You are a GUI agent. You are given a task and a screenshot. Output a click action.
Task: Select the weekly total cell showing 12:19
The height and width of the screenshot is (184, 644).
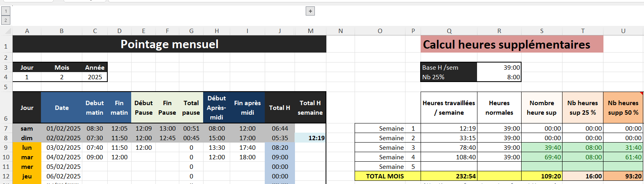[310, 138]
